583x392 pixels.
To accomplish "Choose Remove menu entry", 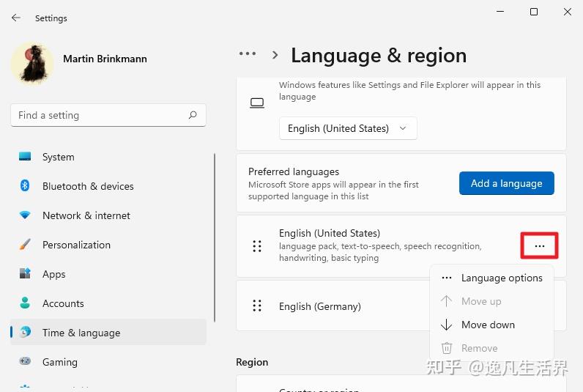I will (491, 348).
